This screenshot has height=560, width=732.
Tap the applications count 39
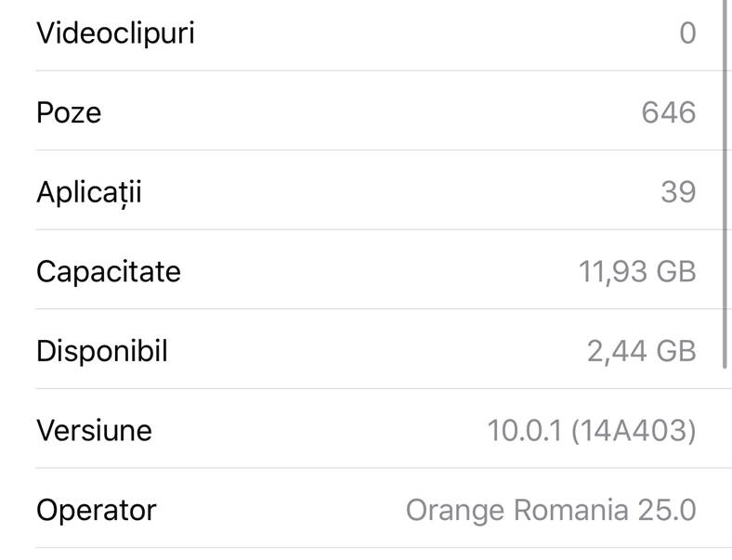[677, 192]
